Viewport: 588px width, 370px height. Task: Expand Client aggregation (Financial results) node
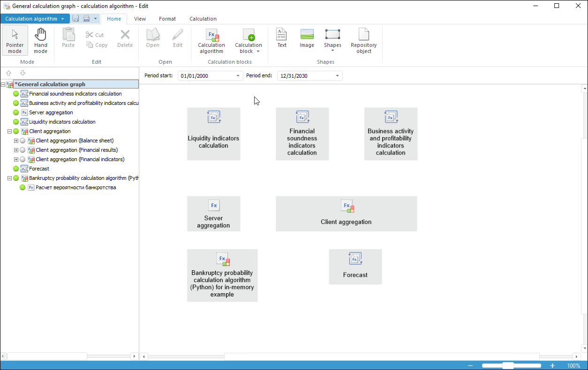coord(16,150)
